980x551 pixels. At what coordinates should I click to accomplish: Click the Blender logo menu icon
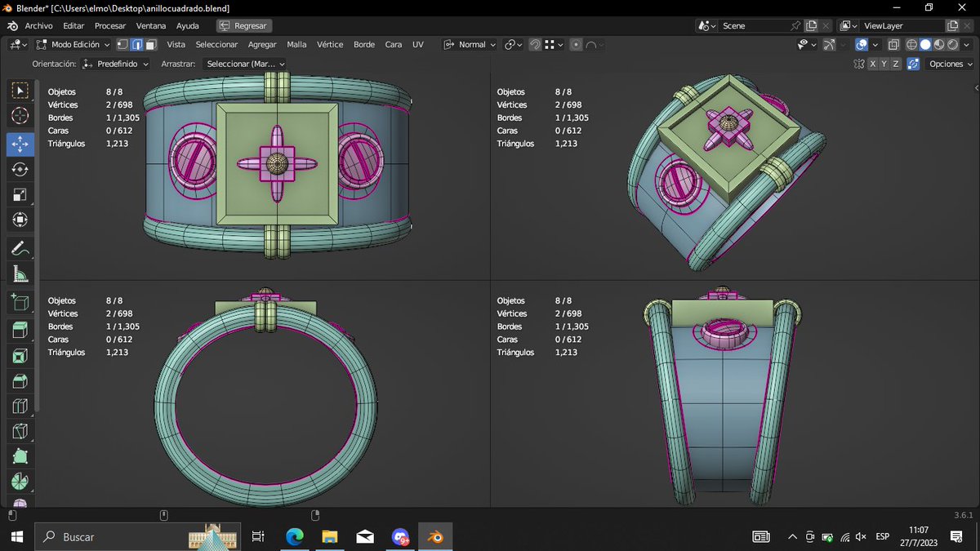[12, 26]
